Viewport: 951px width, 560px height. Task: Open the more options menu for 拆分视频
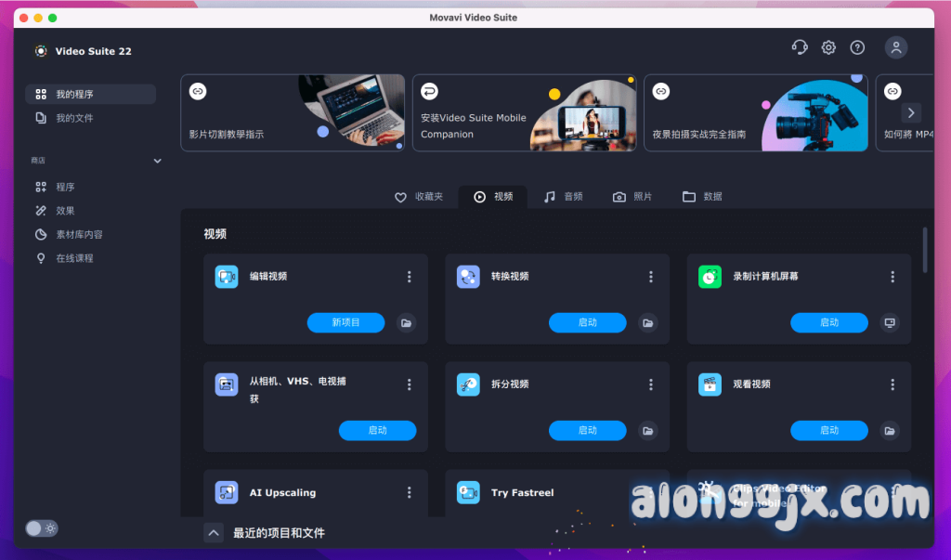pyautogui.click(x=651, y=384)
